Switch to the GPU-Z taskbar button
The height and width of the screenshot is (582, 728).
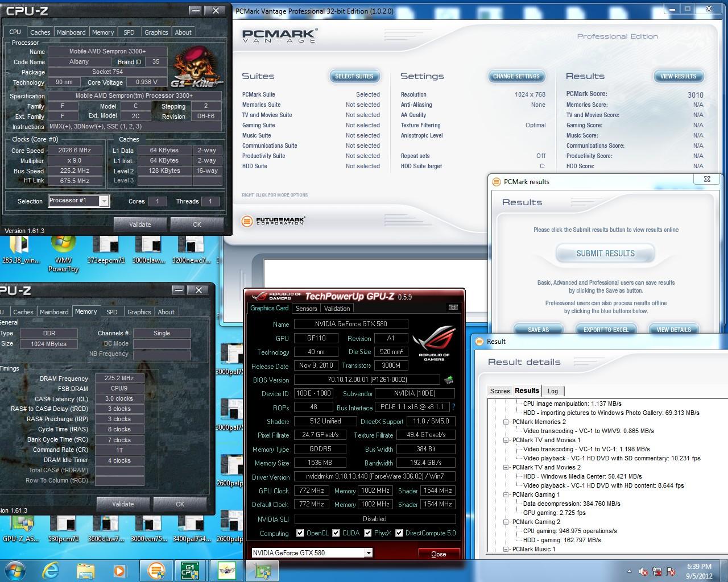[262, 570]
